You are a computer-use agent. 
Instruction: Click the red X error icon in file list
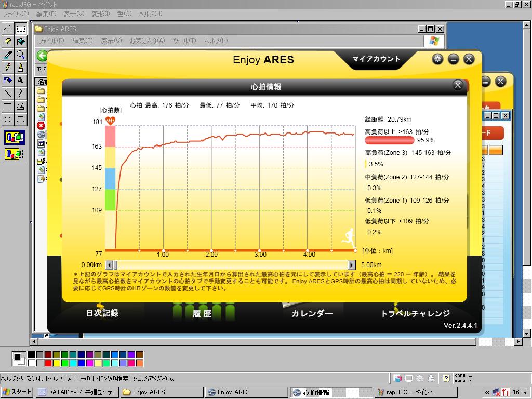click(x=41, y=126)
